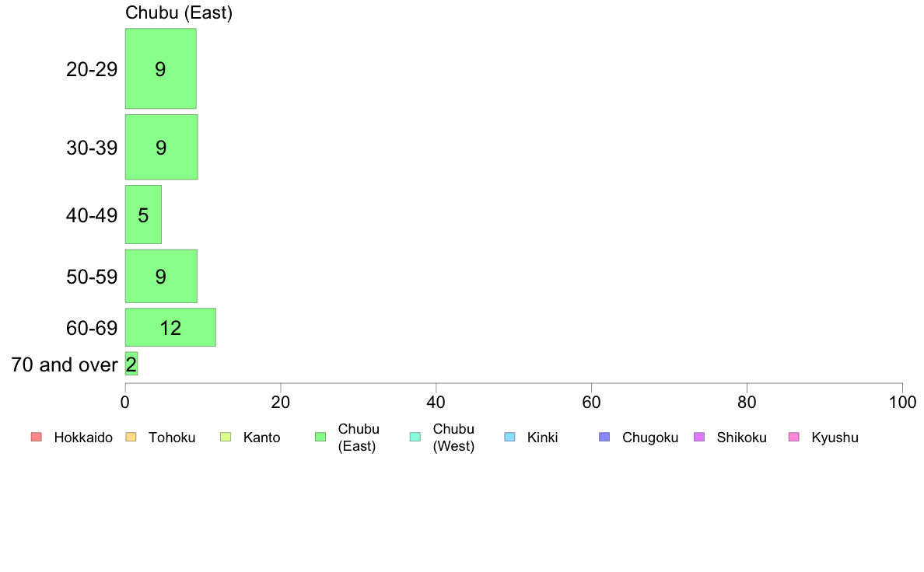The height and width of the screenshot is (572, 924).
Task: Click the 20-29 age group bar
Action: coord(160,68)
